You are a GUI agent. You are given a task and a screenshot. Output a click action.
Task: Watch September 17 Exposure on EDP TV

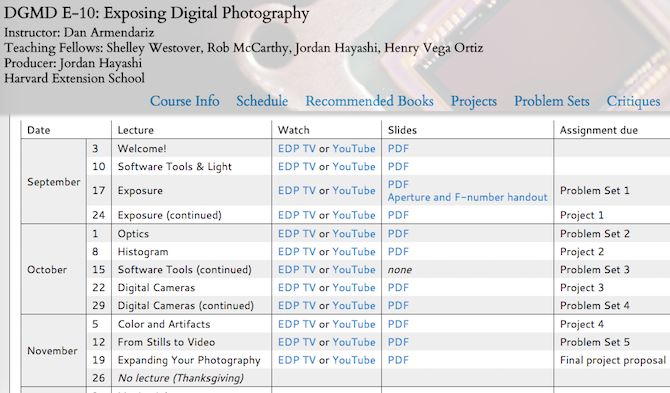pos(297,191)
